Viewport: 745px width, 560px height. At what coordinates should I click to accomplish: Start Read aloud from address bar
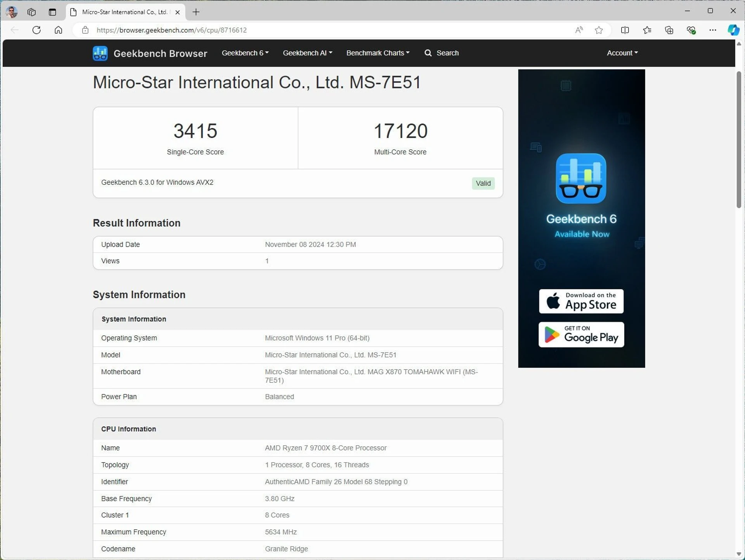[x=579, y=30]
